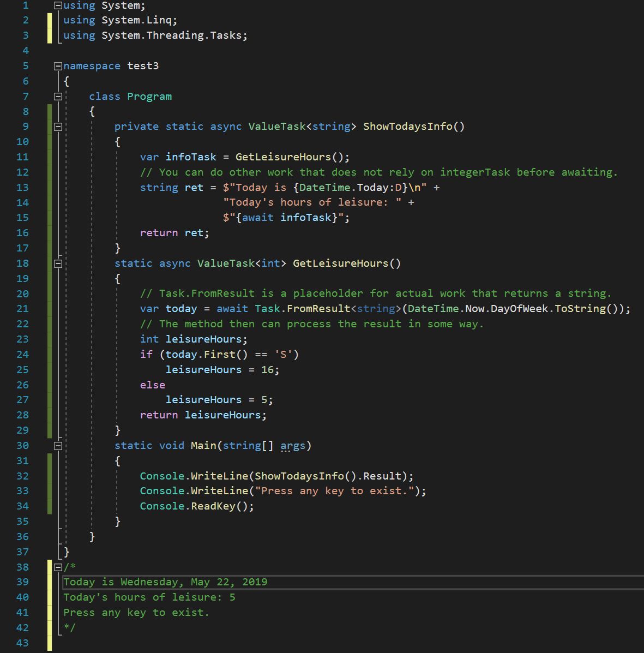
Task: Click "System.Threading.Tasks" on line 3
Action: (172, 35)
